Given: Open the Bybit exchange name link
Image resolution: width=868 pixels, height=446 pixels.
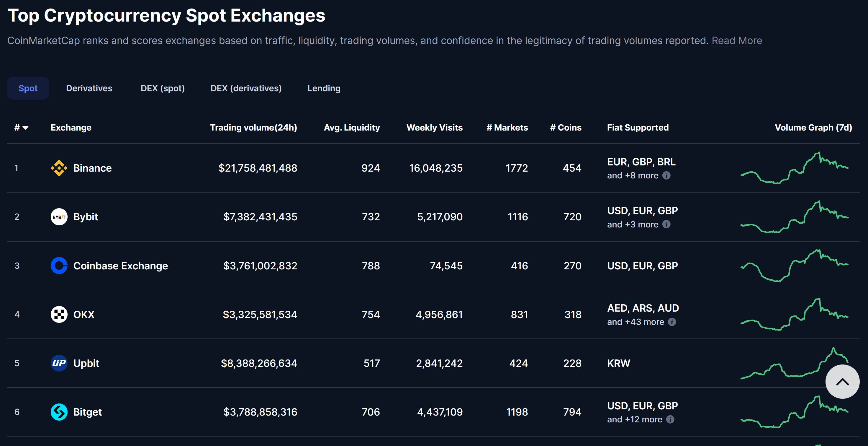Looking at the screenshot, I should (86, 217).
